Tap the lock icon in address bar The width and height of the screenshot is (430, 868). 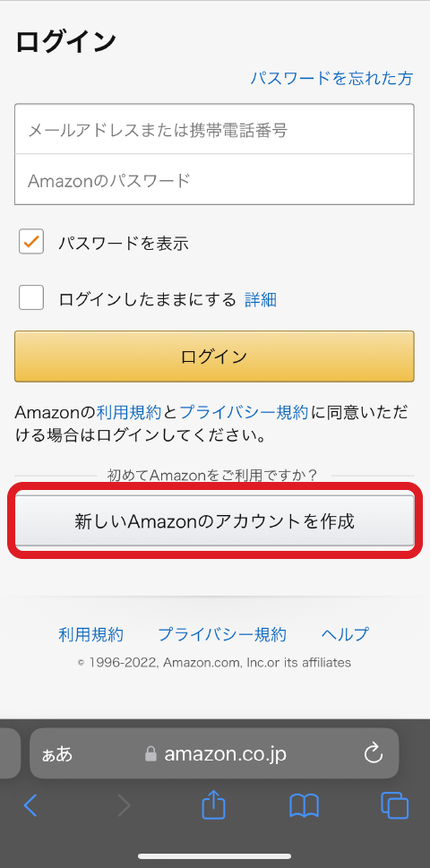150,753
